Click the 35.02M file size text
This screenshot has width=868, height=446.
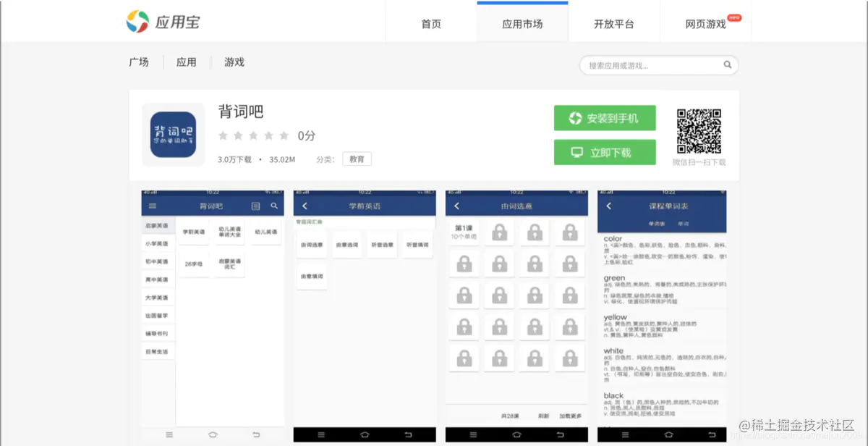click(x=282, y=159)
